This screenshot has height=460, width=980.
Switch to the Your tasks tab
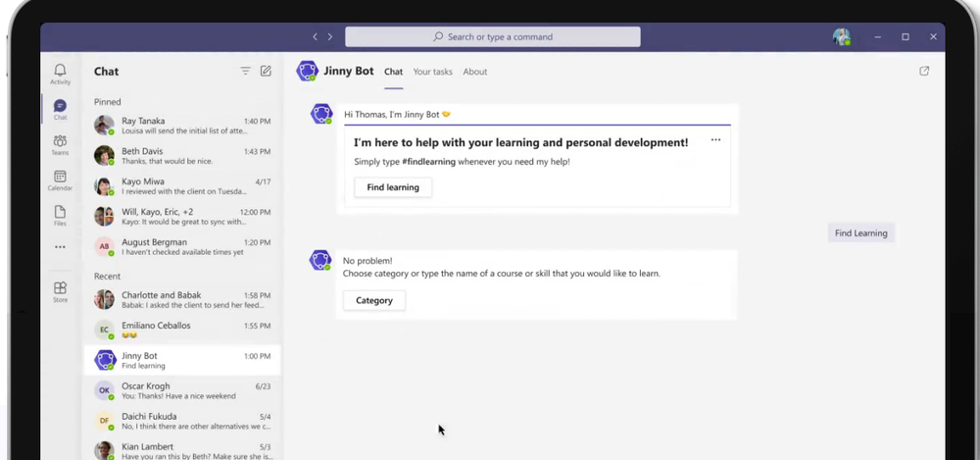point(432,72)
